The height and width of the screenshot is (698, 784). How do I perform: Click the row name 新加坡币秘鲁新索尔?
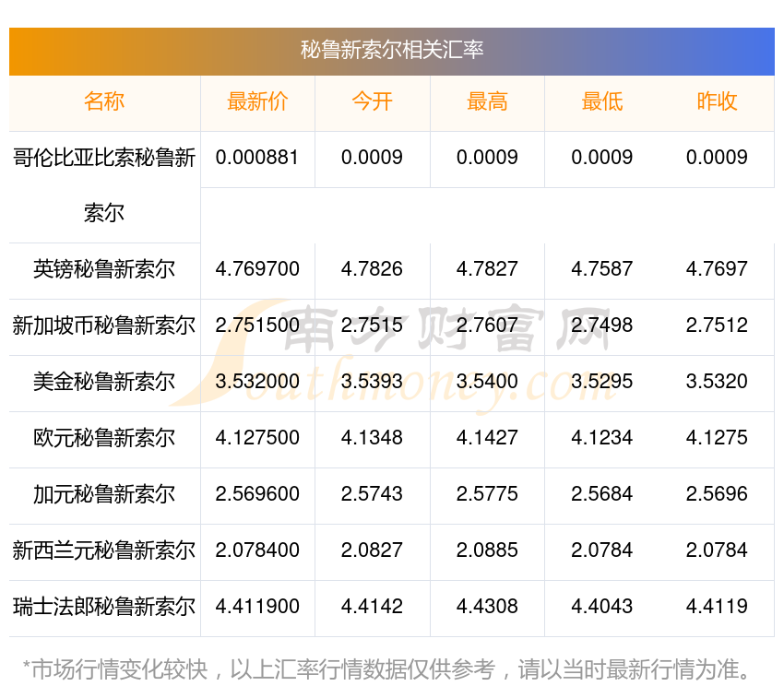(104, 325)
